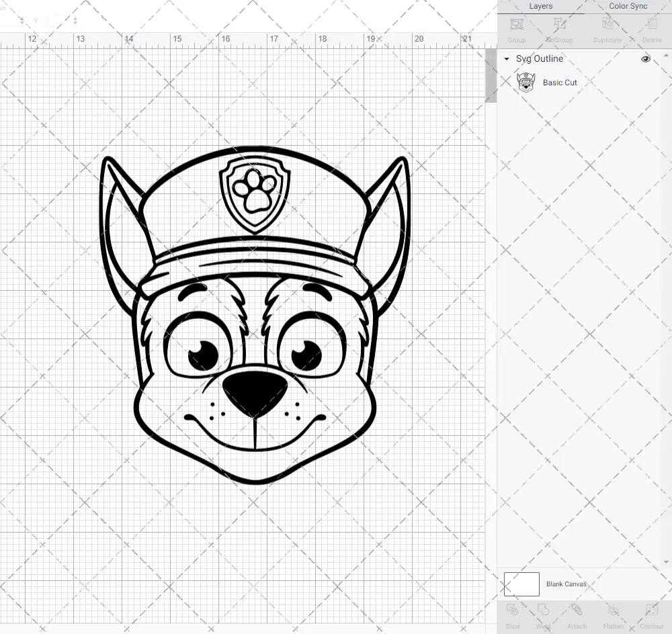Click the Y value stepper up arrow
The height and width of the screenshot is (634, 672).
tap(75, 18)
